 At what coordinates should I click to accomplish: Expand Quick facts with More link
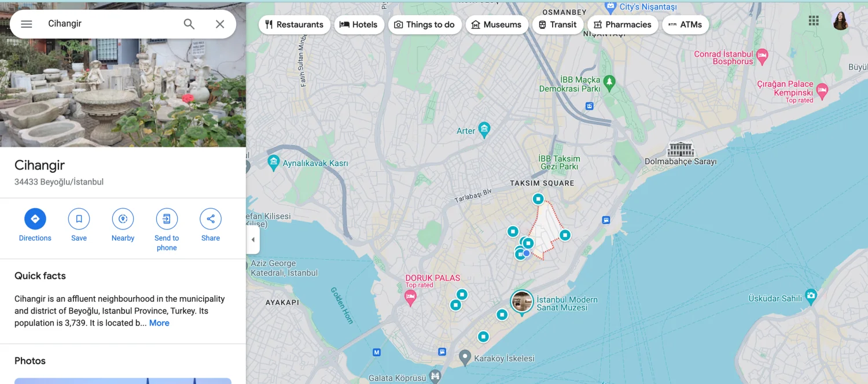point(159,323)
